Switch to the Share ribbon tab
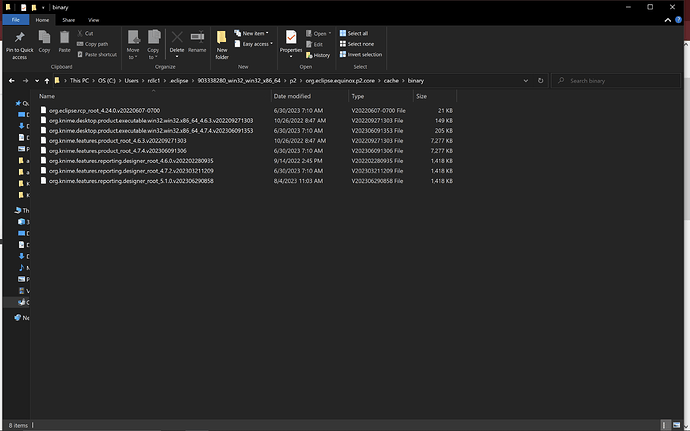The image size is (690, 431). pyautogui.click(x=68, y=20)
